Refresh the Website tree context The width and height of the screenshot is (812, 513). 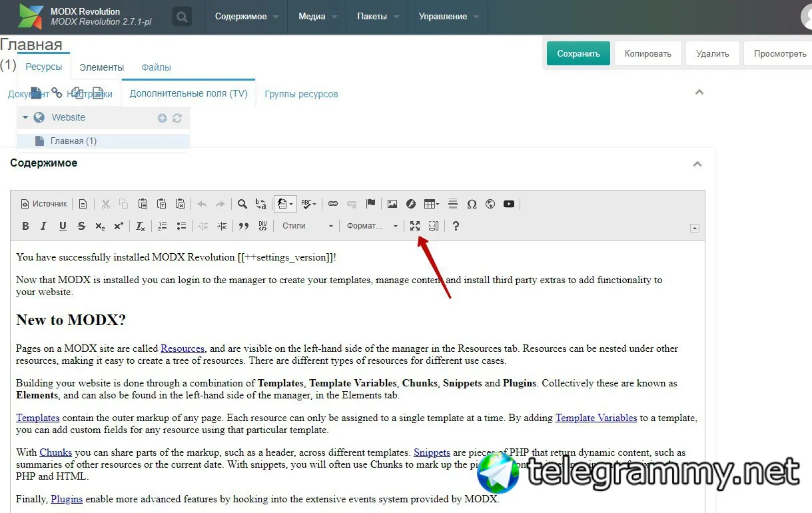pos(177,118)
